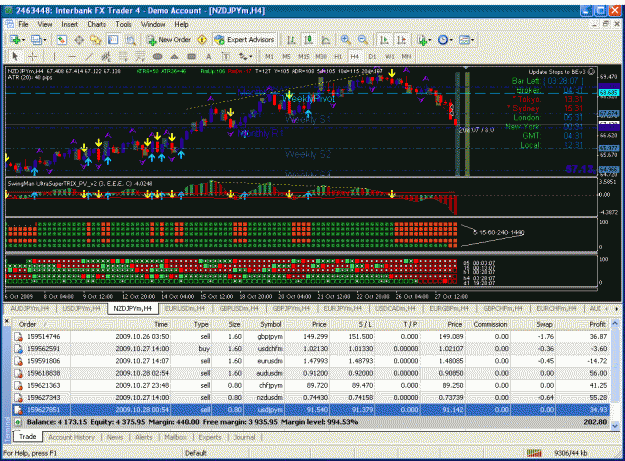Switch timeframe to M15
Screen dimensions: 625x461
(x=304, y=57)
